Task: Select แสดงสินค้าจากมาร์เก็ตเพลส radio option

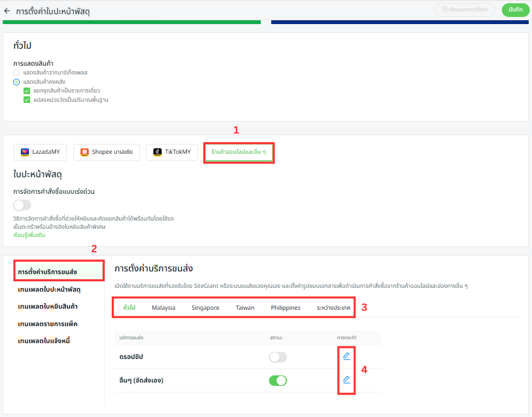Action: (16, 72)
